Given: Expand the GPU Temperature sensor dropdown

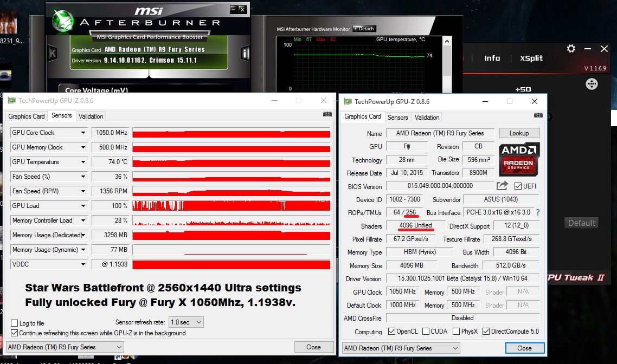Looking at the screenshot, I should point(83,162).
